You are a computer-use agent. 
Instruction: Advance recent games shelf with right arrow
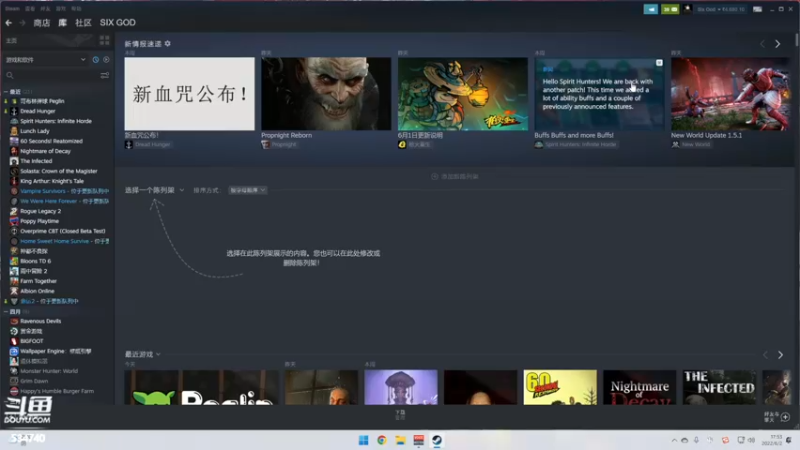tap(780, 355)
